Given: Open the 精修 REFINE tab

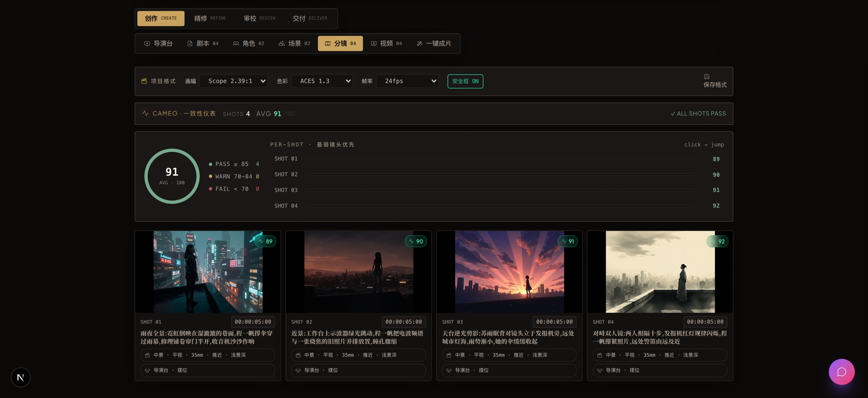Looking at the screenshot, I should click(210, 18).
